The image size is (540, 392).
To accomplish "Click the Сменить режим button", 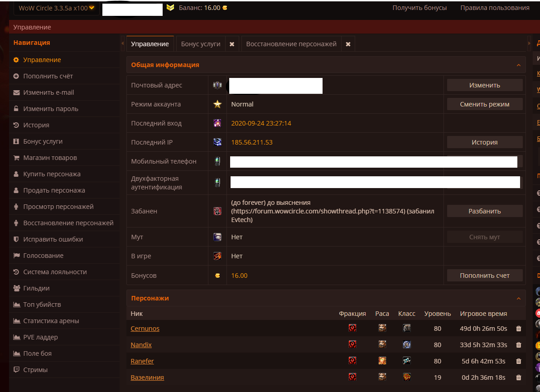I will [484, 104].
